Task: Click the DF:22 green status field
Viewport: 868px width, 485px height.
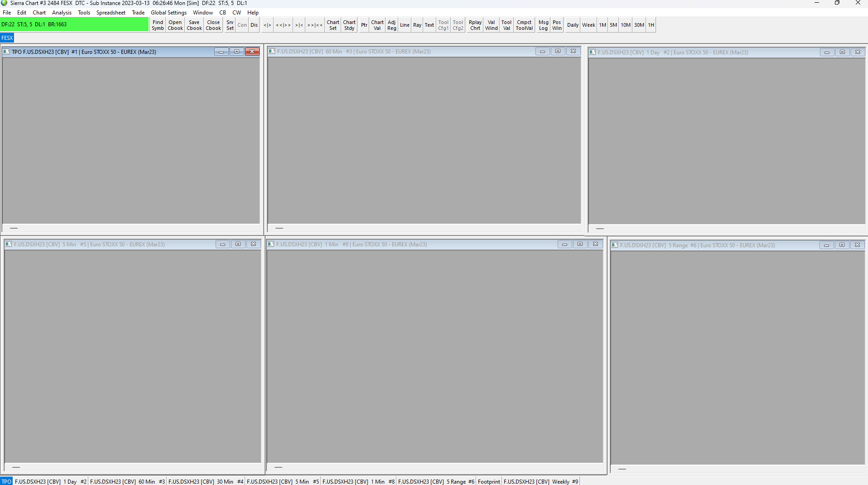Action: coord(74,24)
